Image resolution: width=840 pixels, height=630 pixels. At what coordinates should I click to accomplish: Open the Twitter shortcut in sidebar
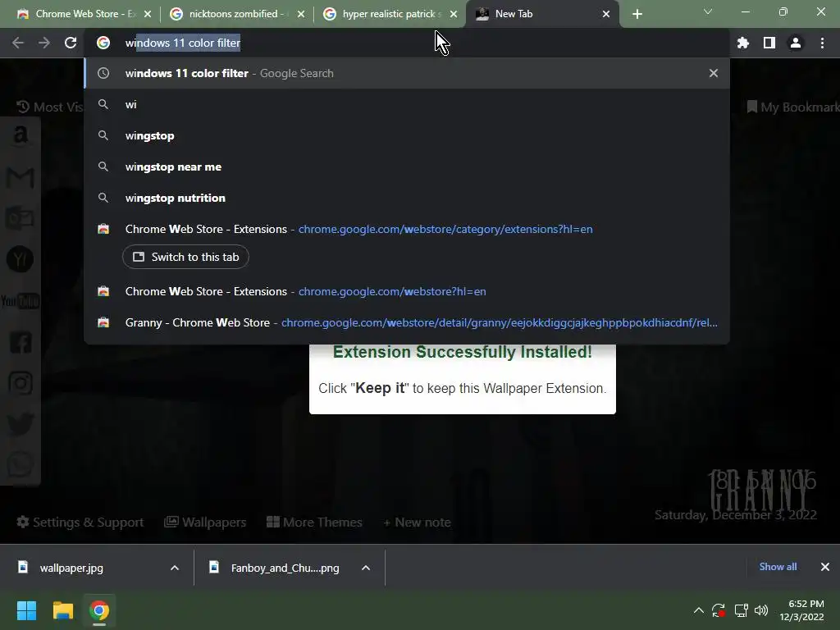point(21,424)
